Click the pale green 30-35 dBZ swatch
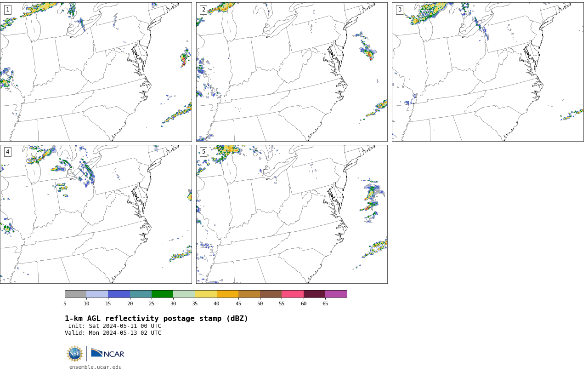The width and height of the screenshot is (588, 372). click(184, 294)
